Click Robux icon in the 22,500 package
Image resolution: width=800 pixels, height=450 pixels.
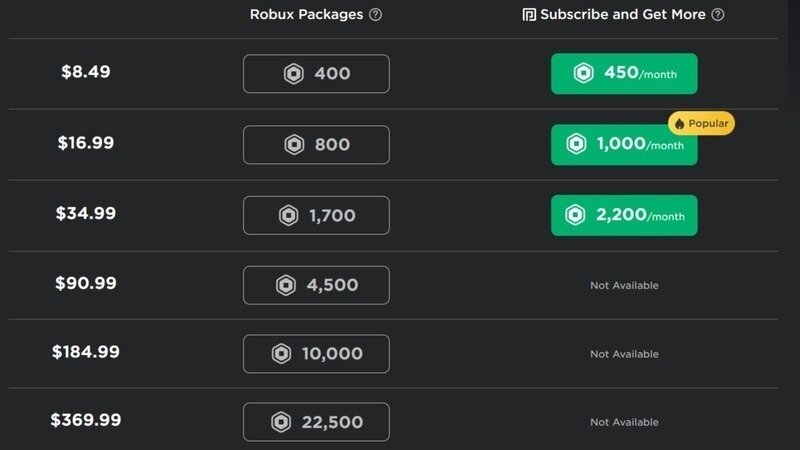[x=280, y=422]
